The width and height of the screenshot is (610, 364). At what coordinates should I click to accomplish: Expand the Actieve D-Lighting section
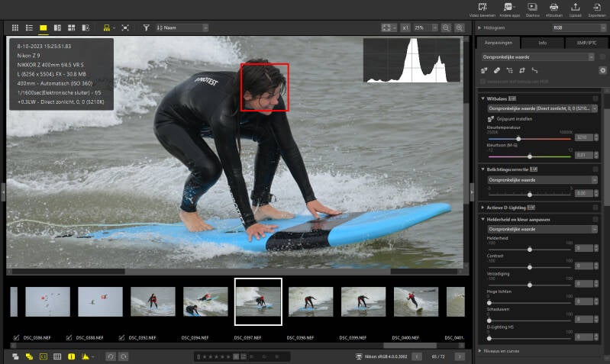pyautogui.click(x=483, y=208)
